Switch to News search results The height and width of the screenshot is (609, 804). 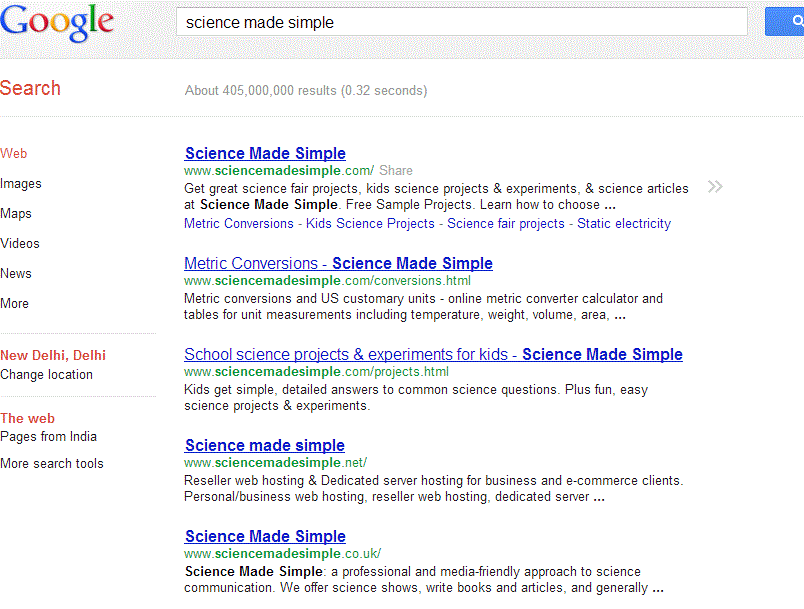[16, 274]
